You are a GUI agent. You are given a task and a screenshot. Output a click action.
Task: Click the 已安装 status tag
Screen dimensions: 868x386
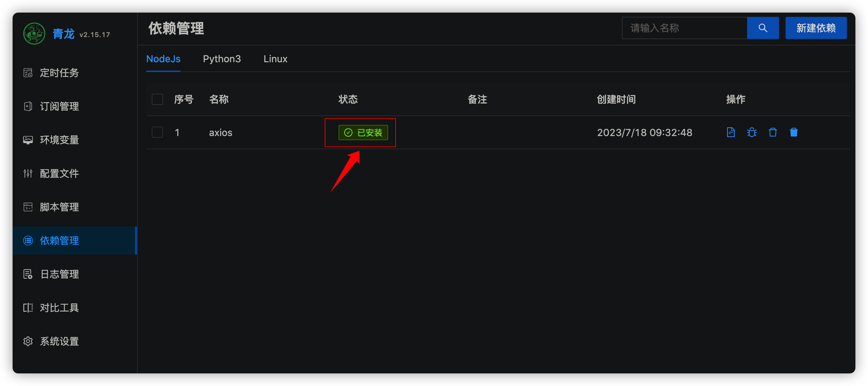(x=363, y=133)
